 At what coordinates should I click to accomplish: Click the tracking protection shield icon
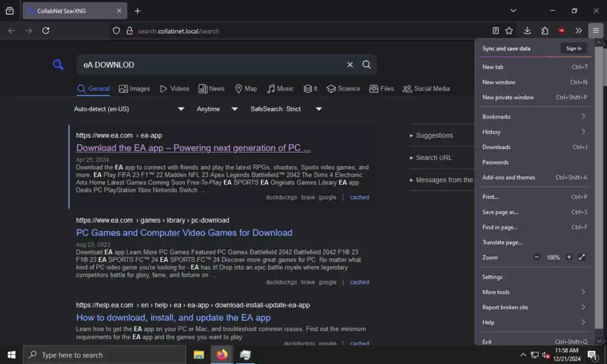pos(116,31)
